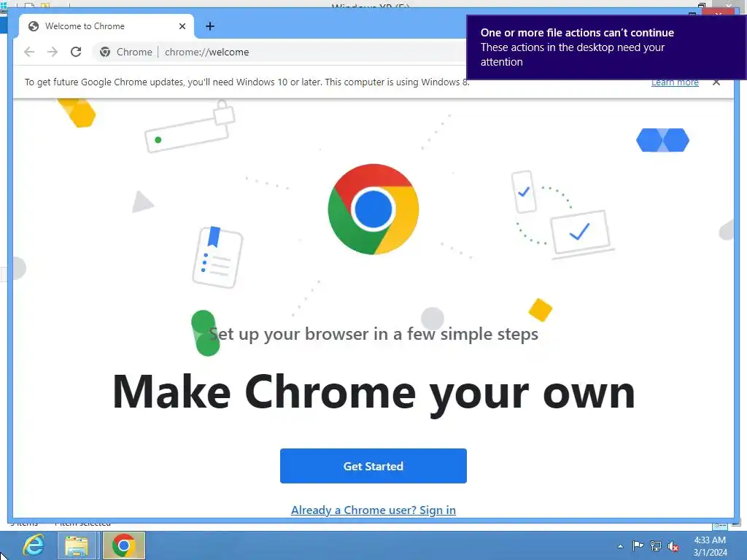Click the network icon in system tray
Screen dimensions: 747x560
coord(656,546)
